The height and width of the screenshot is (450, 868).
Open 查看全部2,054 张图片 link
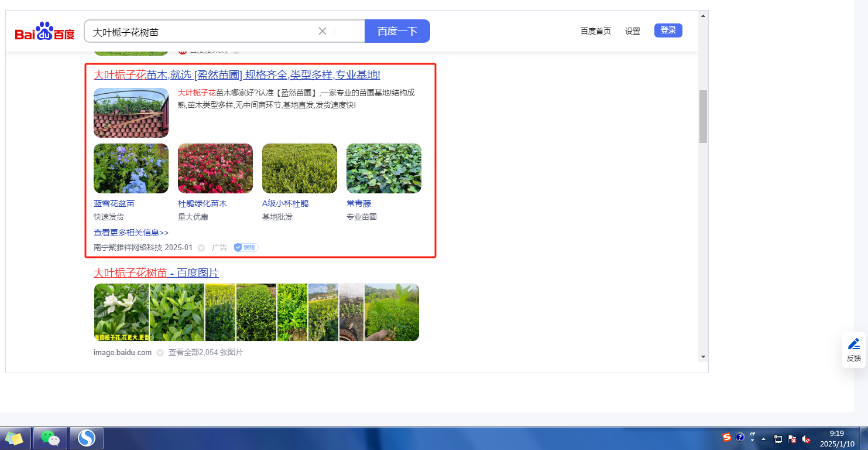tap(205, 353)
